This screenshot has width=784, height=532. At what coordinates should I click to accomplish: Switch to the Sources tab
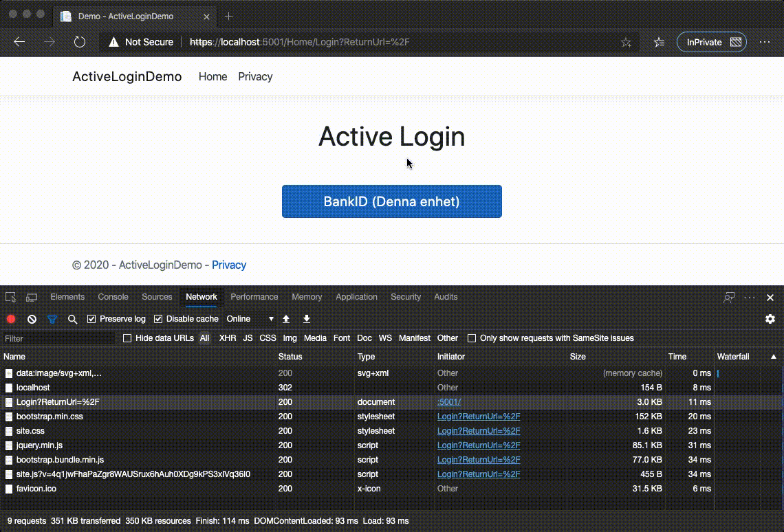(157, 297)
